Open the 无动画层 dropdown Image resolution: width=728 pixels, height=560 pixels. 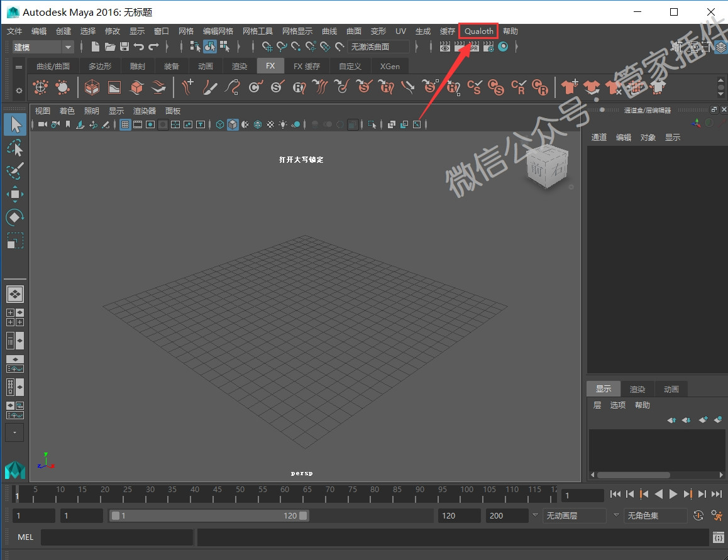click(575, 515)
